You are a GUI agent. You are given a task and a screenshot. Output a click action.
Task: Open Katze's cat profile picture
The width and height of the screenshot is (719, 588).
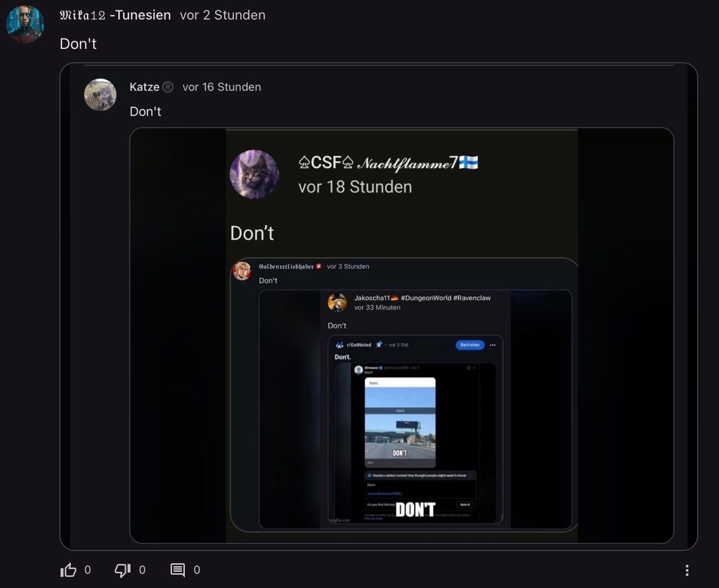[x=100, y=95]
